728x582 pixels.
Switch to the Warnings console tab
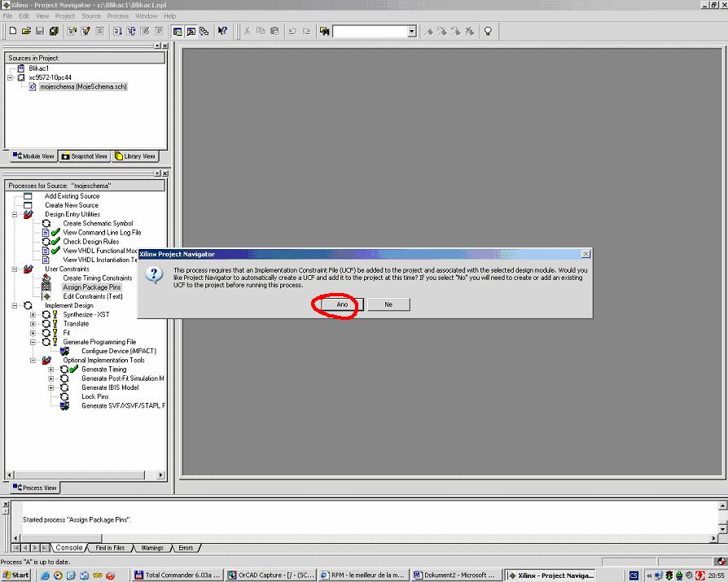click(x=152, y=548)
